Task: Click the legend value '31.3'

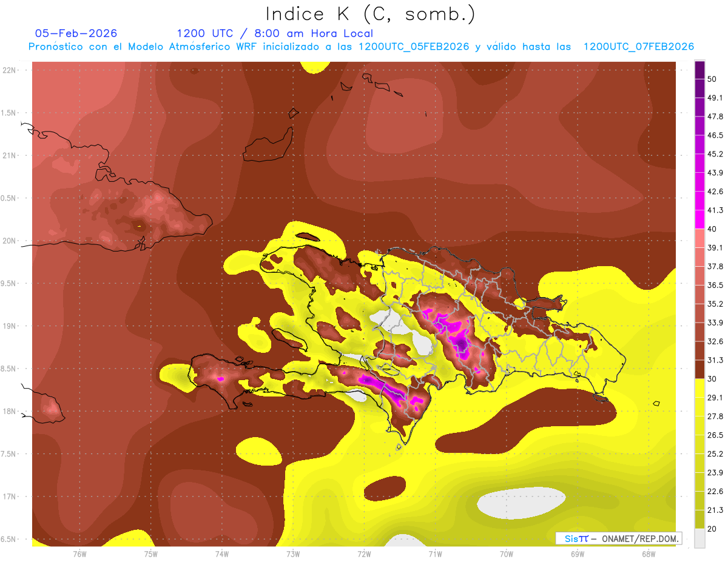Action: (x=715, y=360)
